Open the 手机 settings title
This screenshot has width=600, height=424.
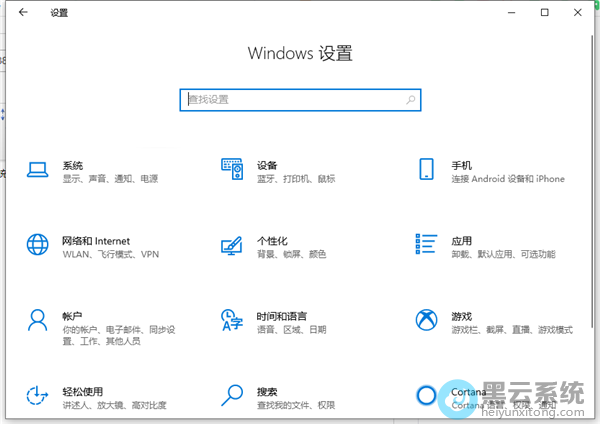point(461,165)
